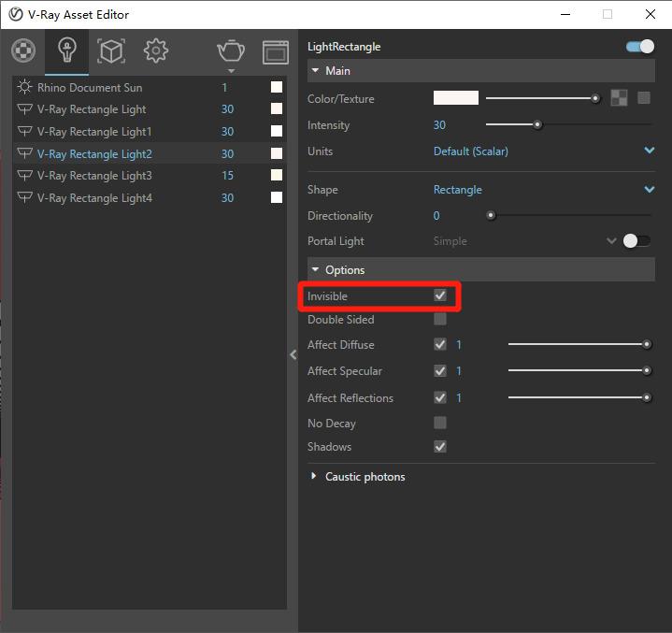Select V-Ray Rectangle Light2 entry
The image size is (672, 633).
click(150, 153)
